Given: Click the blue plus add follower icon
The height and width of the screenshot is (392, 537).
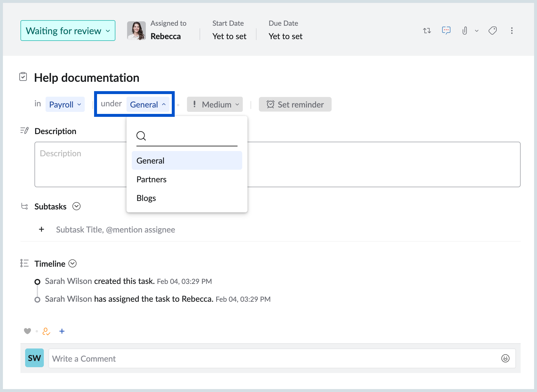Looking at the screenshot, I should pos(62,331).
